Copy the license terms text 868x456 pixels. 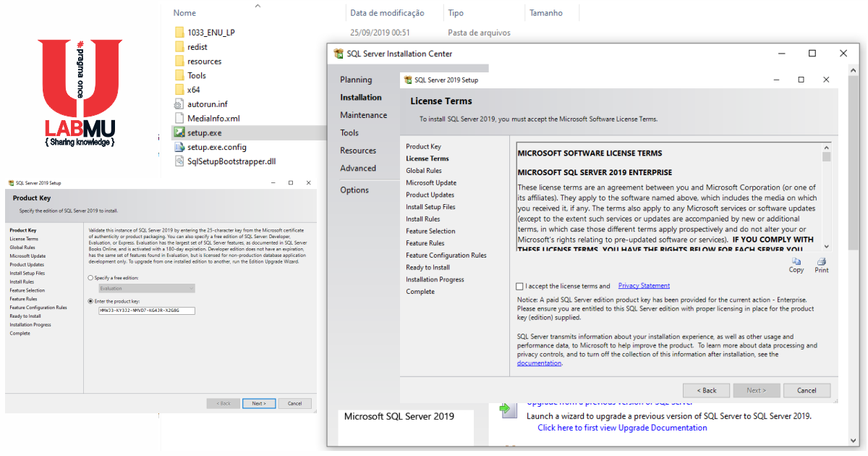(x=796, y=265)
